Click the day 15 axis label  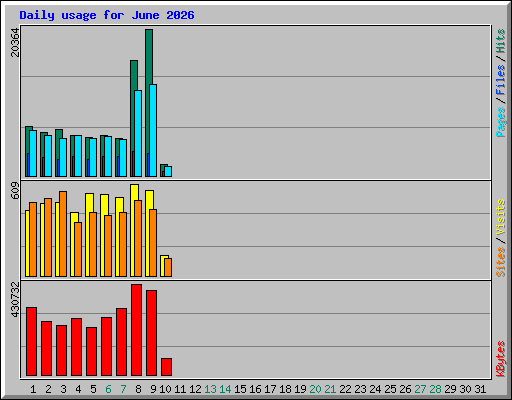pos(240,389)
